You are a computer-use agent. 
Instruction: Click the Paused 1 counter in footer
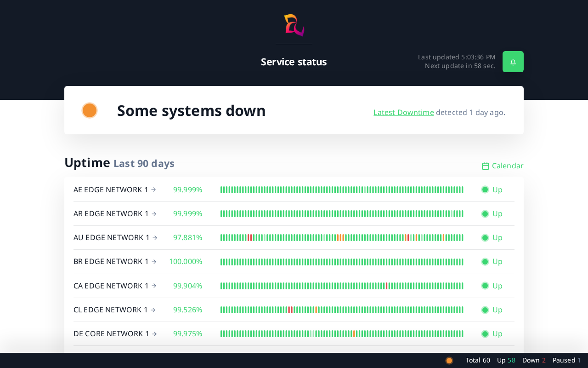pyautogui.click(x=566, y=360)
